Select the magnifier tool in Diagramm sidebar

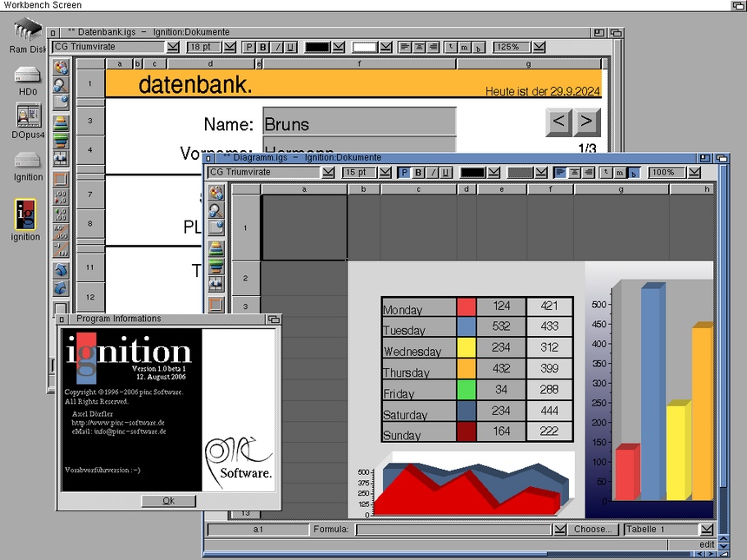tap(215, 210)
